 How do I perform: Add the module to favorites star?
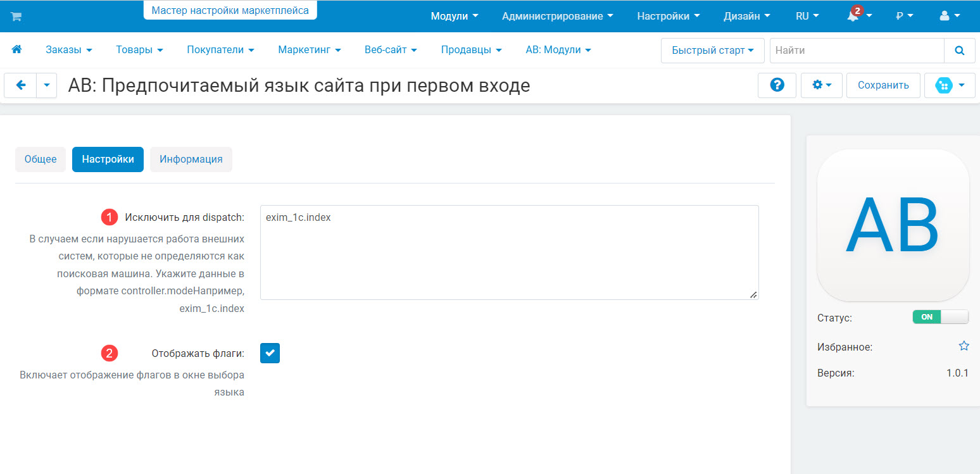pyautogui.click(x=964, y=346)
